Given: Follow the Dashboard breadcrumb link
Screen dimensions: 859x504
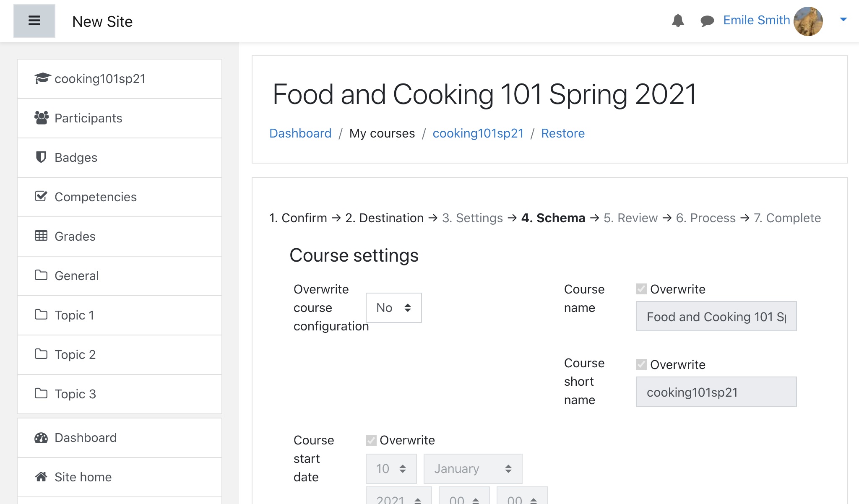Looking at the screenshot, I should coord(300,133).
